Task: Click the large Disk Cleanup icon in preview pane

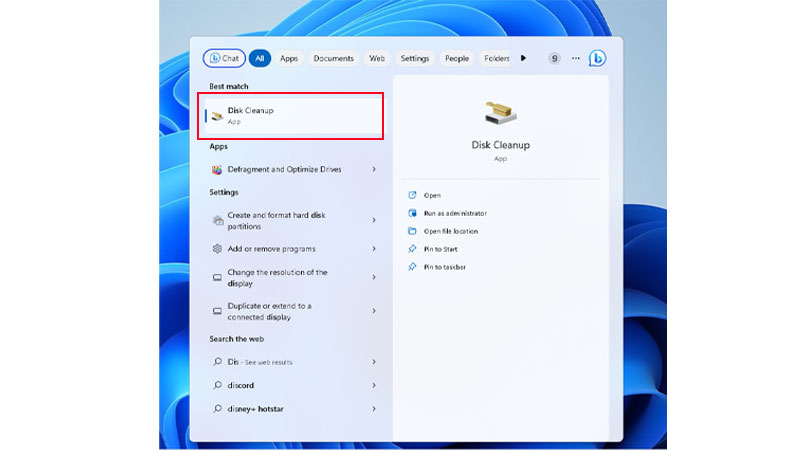Action: (501, 113)
